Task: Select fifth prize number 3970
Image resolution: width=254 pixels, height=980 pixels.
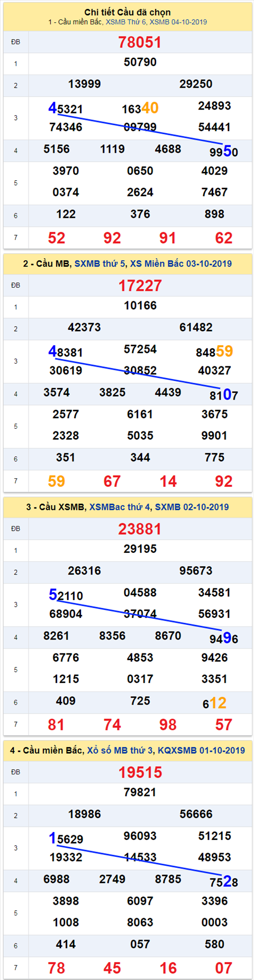Action: click(66, 171)
